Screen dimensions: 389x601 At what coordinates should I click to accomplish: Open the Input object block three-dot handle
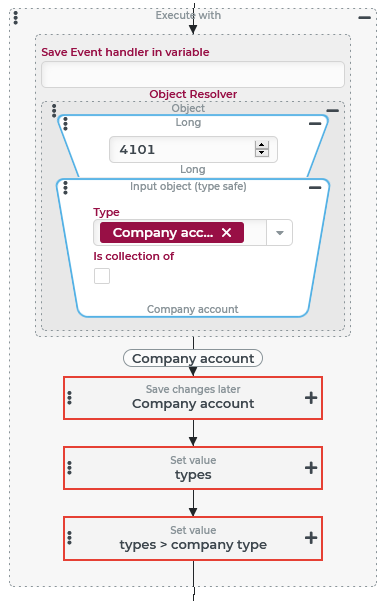click(66, 188)
